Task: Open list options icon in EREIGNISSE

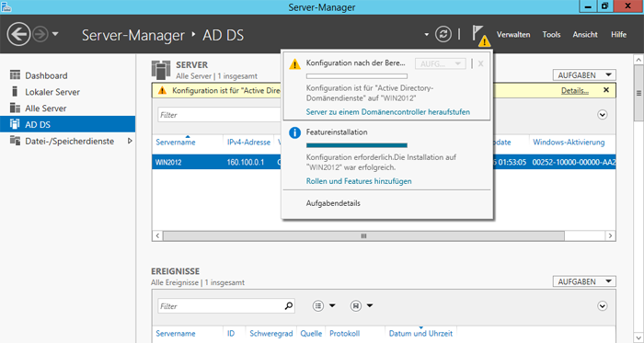Action: pos(318,305)
